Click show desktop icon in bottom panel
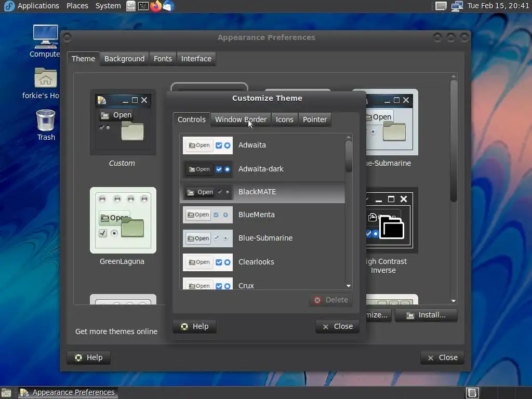532x399 pixels. [x=6, y=393]
